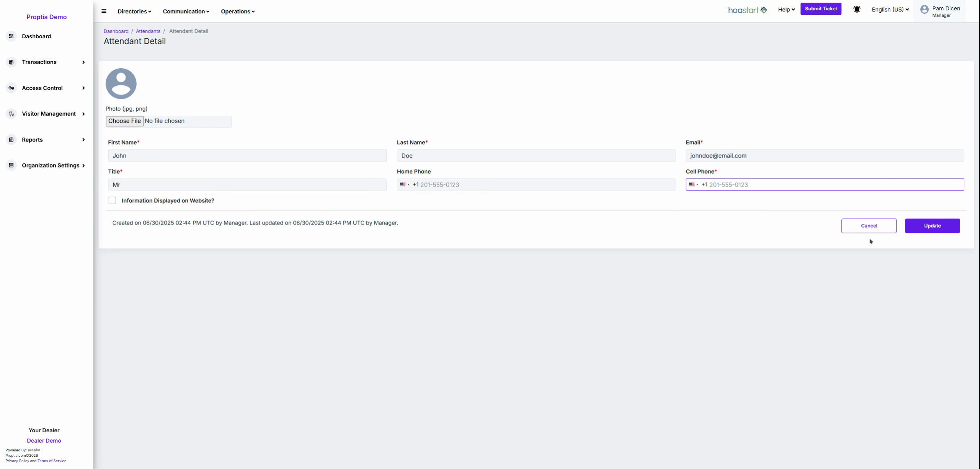Open the Terms of Service link
This screenshot has width=980, height=469.
point(52,461)
